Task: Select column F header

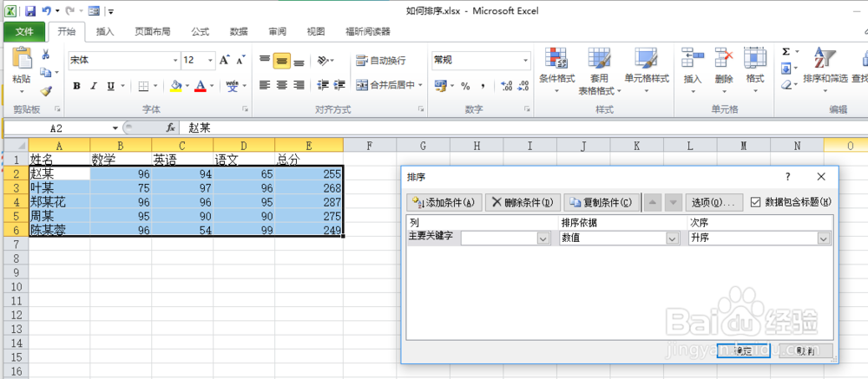Action: (370, 146)
